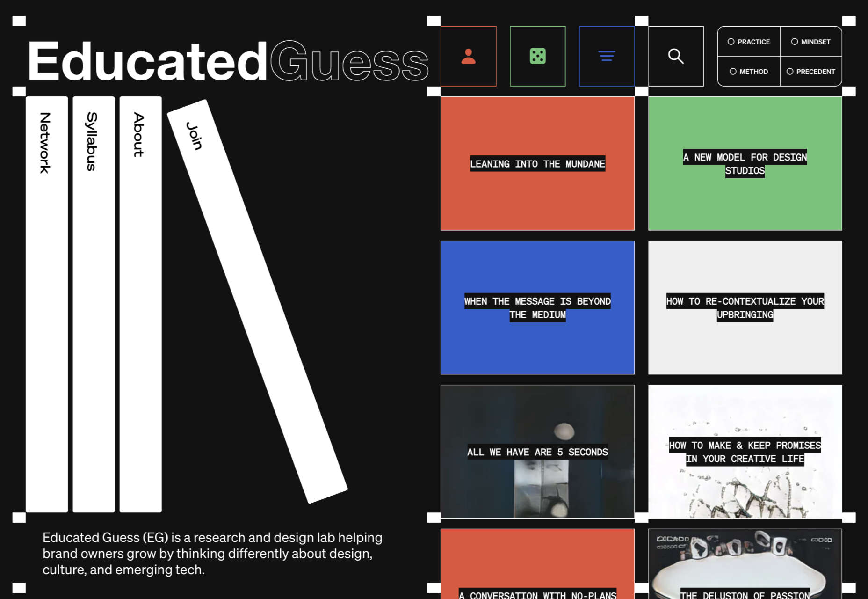Select the PRECEDENT radio filter
Screen dimensions: 868x599
[x=811, y=72]
